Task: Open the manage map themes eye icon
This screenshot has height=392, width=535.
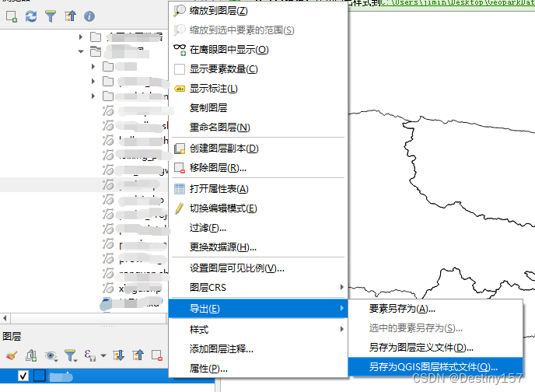Action: (x=51, y=356)
